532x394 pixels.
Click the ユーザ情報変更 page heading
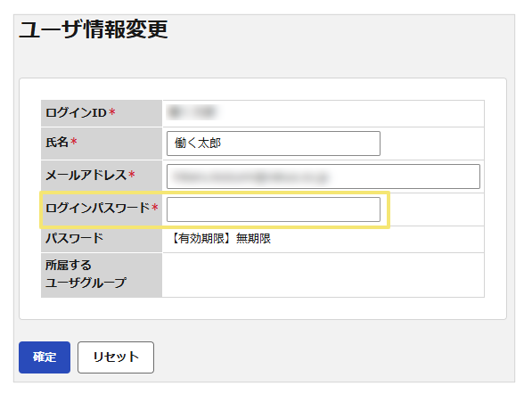94,29
